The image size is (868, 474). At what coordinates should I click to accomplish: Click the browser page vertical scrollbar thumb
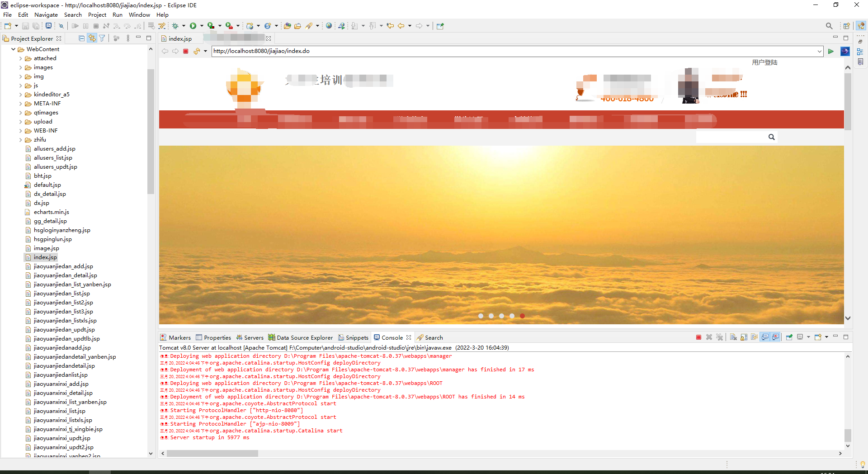click(848, 102)
